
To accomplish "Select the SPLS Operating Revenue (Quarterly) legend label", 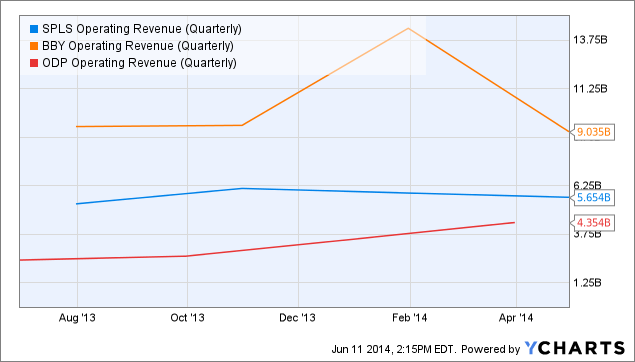I will point(142,29).
